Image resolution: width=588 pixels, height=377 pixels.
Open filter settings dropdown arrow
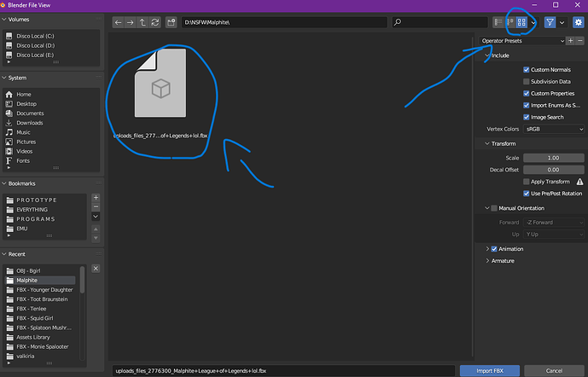(562, 22)
